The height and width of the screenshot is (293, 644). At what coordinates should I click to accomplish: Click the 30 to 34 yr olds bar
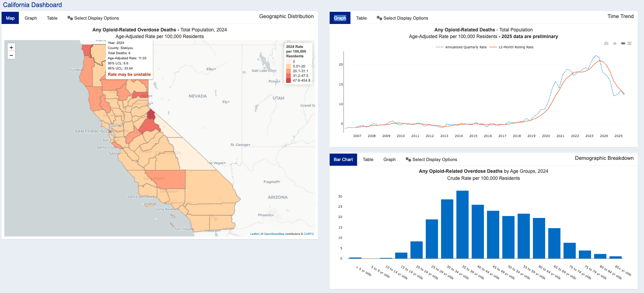pyautogui.click(x=447, y=229)
